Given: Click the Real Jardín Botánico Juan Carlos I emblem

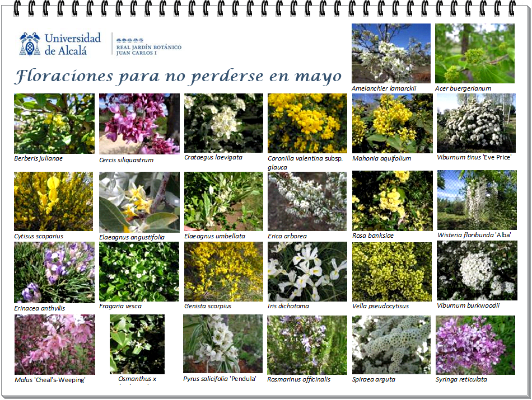Looking at the screenshot, I should pyautogui.click(x=148, y=44).
